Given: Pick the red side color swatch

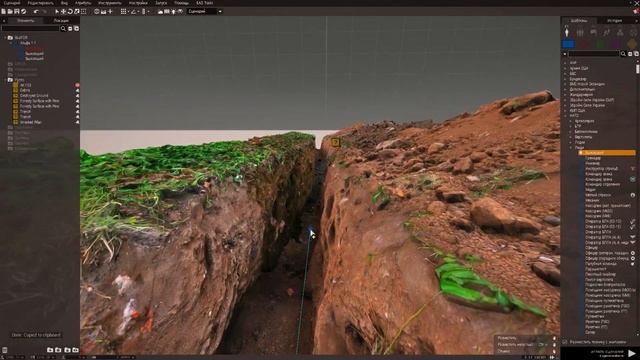Looking at the screenshot, I should click(x=584, y=44).
